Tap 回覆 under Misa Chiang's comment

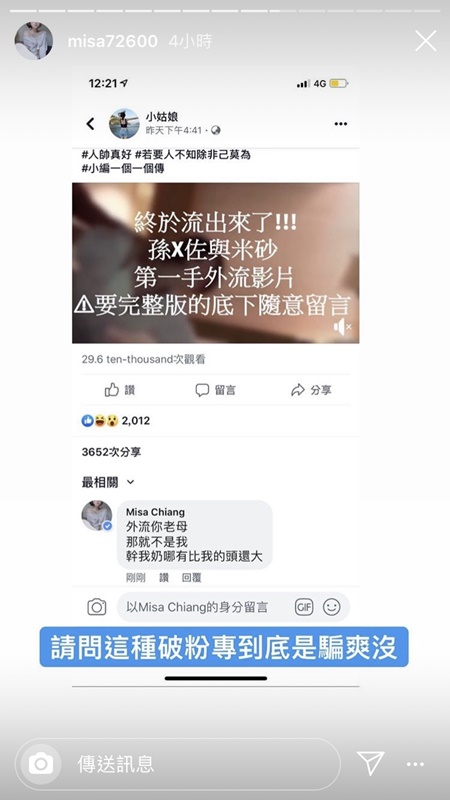point(191,578)
